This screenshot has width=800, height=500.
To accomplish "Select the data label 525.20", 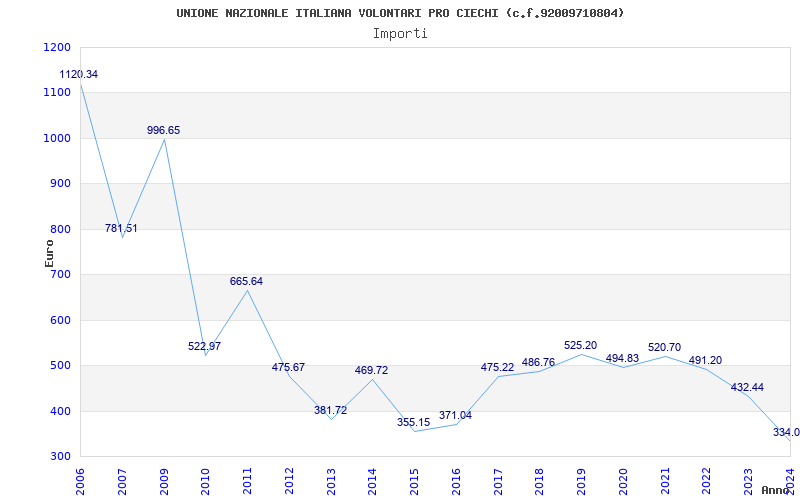I will point(581,345).
